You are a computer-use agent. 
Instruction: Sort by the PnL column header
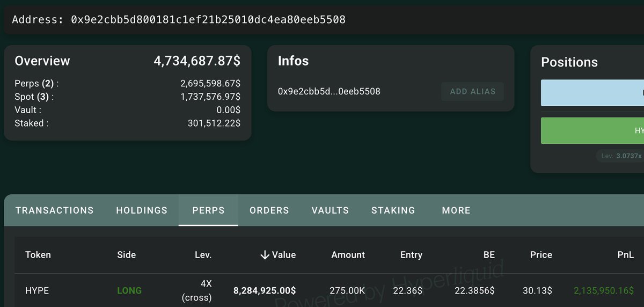tap(625, 255)
